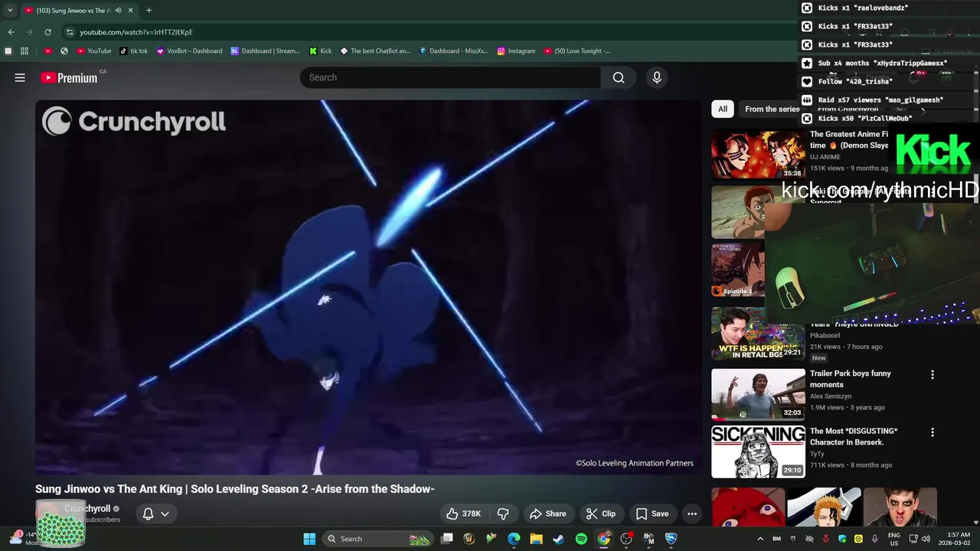Switch ENG US input language
Image resolution: width=980 pixels, height=551 pixels.
893,539
